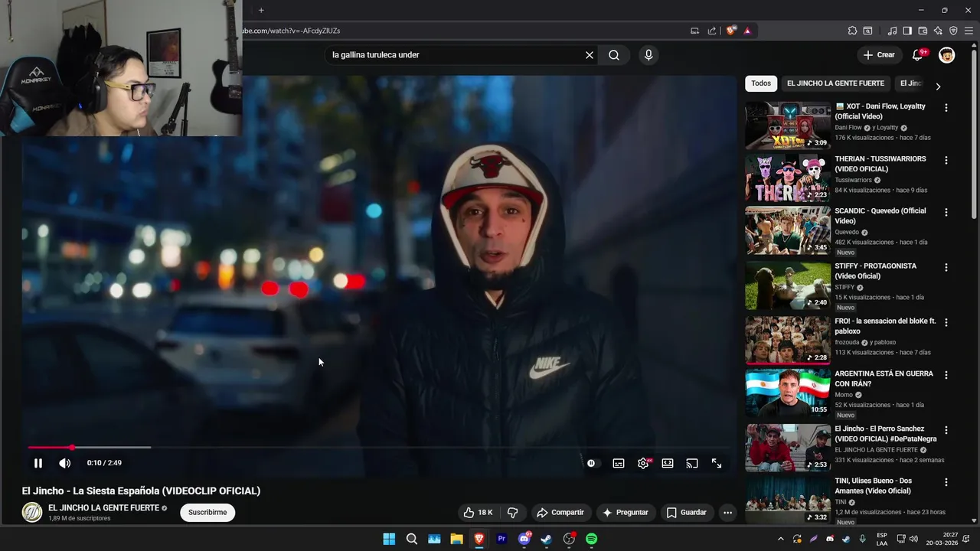This screenshot has width=980, height=551.
Task: Open the Brave Shields lion icon
Action: 731,31
